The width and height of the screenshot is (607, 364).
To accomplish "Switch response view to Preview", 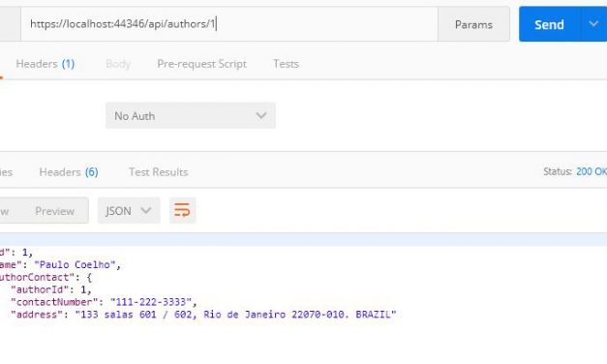I will point(54,211).
